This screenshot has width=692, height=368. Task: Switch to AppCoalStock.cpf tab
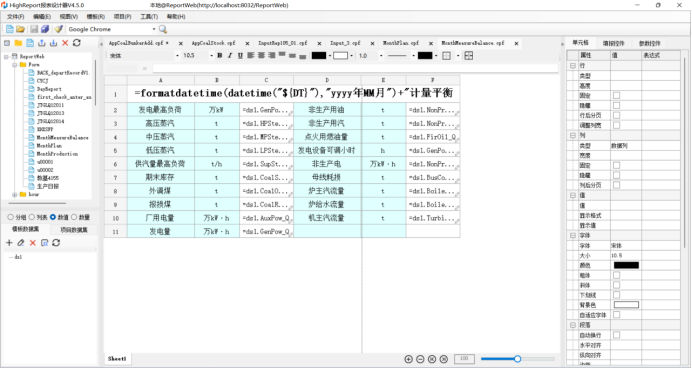point(213,43)
